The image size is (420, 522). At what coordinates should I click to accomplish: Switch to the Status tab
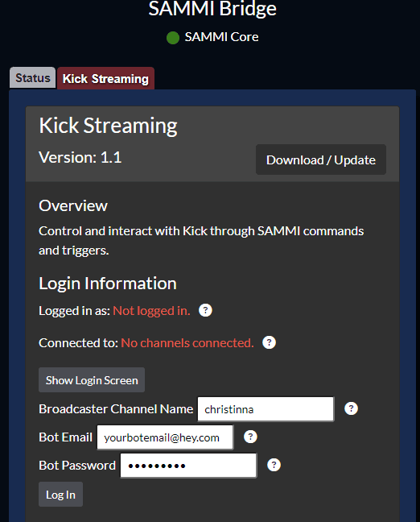[33, 78]
